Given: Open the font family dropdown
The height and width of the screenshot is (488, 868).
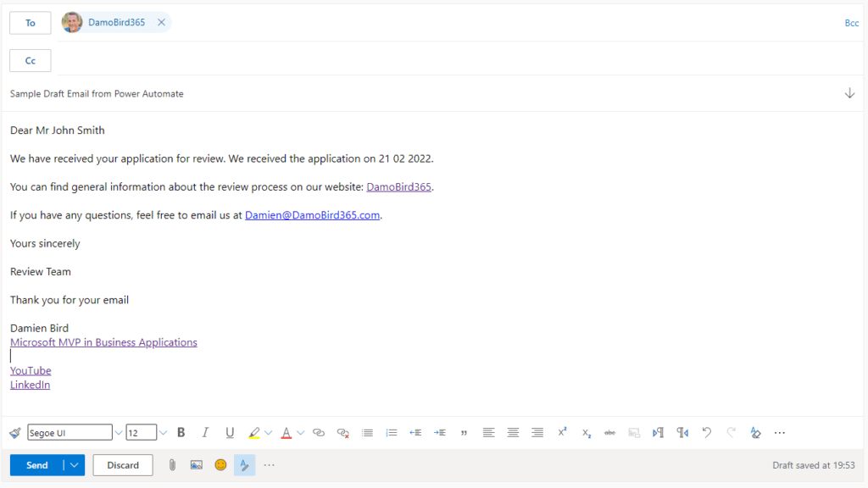Looking at the screenshot, I should tap(118, 432).
